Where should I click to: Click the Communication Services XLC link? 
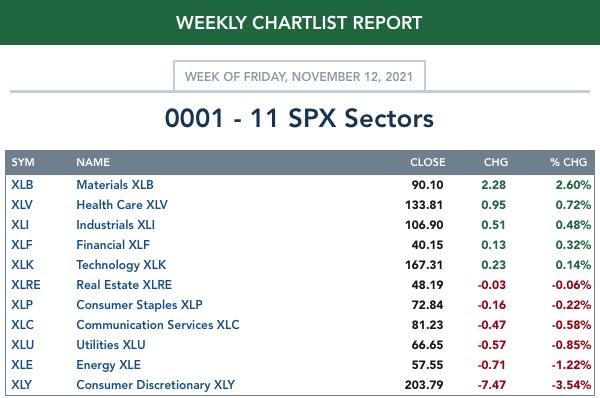[158, 325]
